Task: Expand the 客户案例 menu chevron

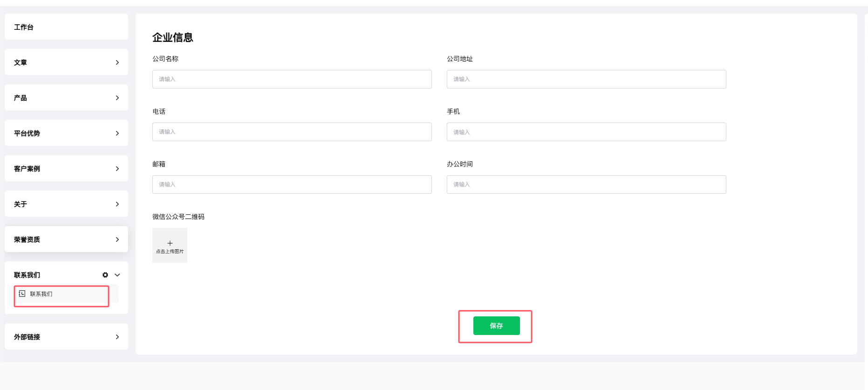Action: (x=117, y=169)
